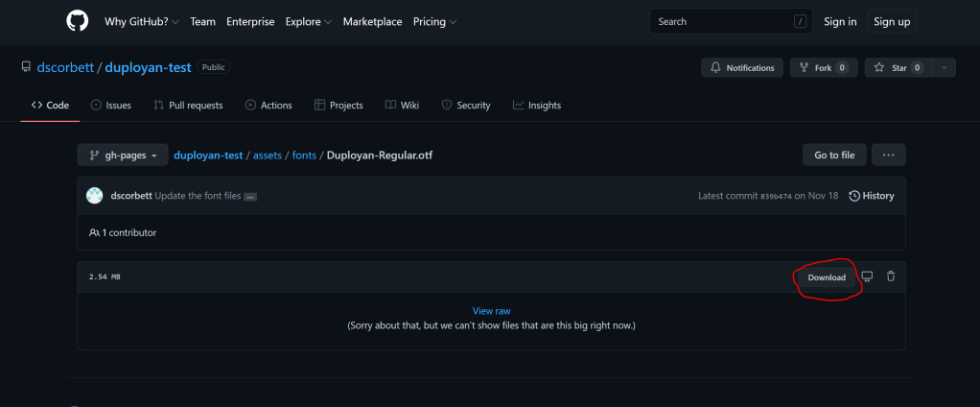Expand the Why GitHub menu
980x407 pixels.
point(142,21)
